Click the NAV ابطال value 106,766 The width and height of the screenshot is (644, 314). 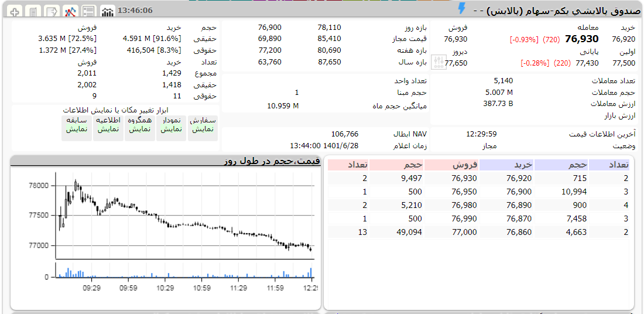point(345,134)
